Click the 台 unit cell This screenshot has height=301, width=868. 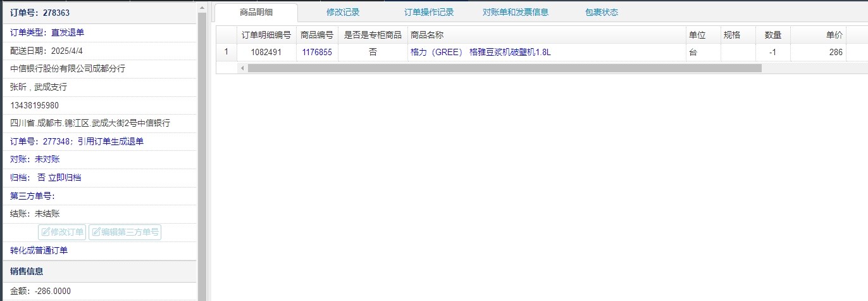click(703, 53)
